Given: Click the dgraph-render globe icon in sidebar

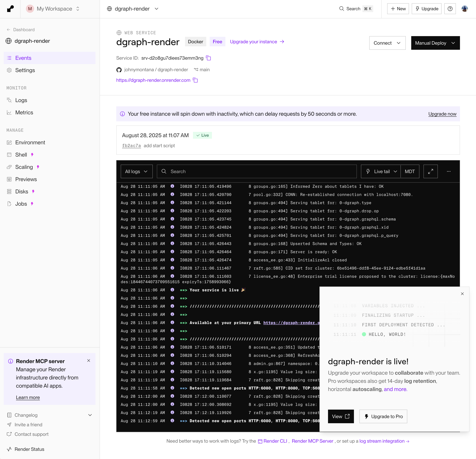Looking at the screenshot, I should pyautogui.click(x=9, y=41).
